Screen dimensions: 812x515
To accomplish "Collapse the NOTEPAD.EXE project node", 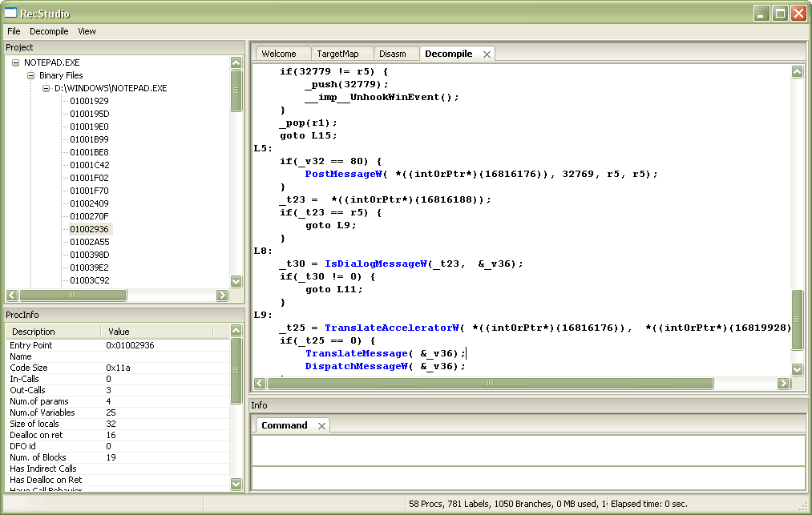I will point(15,62).
